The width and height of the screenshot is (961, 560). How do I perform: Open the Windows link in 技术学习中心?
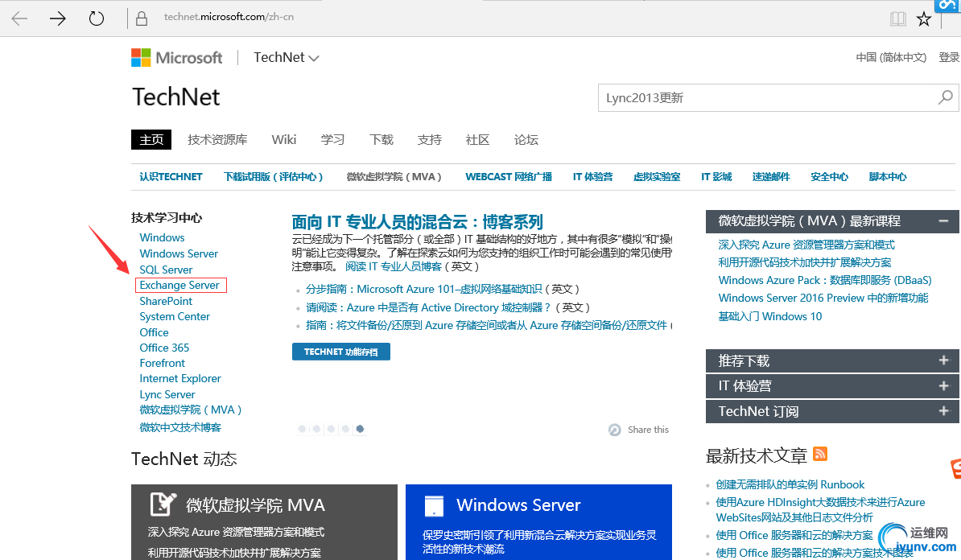[x=162, y=237]
